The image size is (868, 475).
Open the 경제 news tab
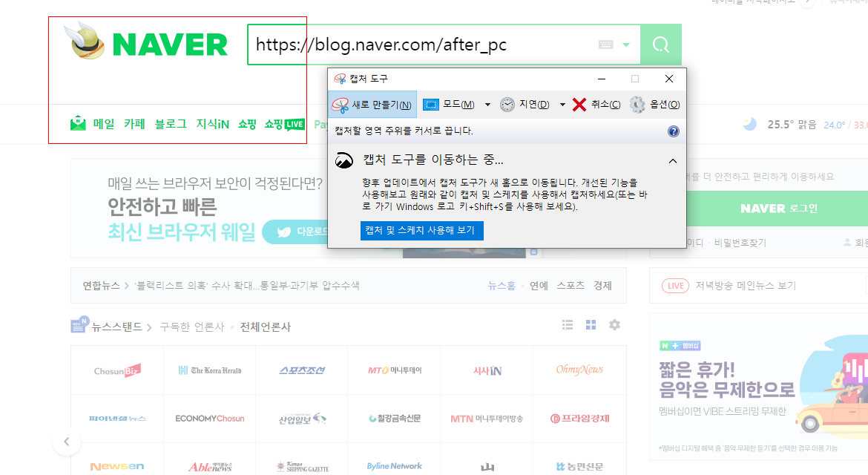coord(602,286)
